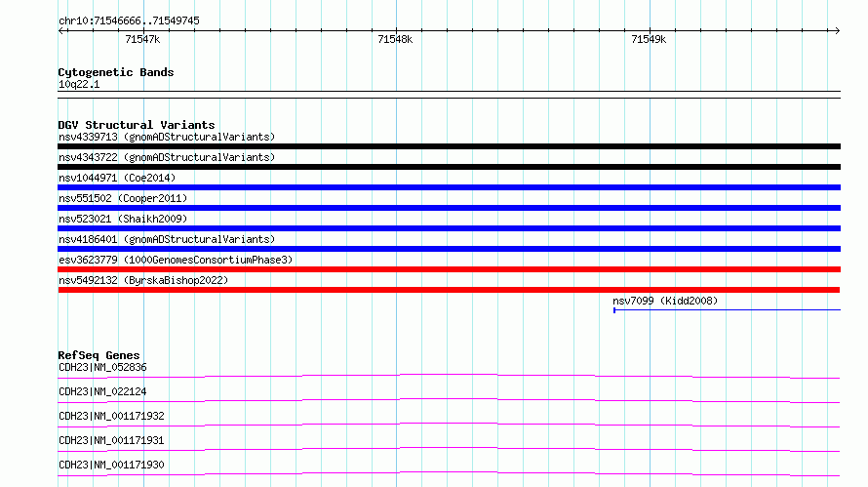Click the magenta line of CDH23|NM_001171932

449,426
